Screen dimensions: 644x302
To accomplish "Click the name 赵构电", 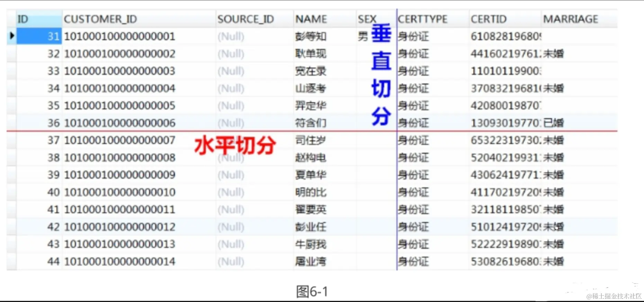I will click(311, 158).
